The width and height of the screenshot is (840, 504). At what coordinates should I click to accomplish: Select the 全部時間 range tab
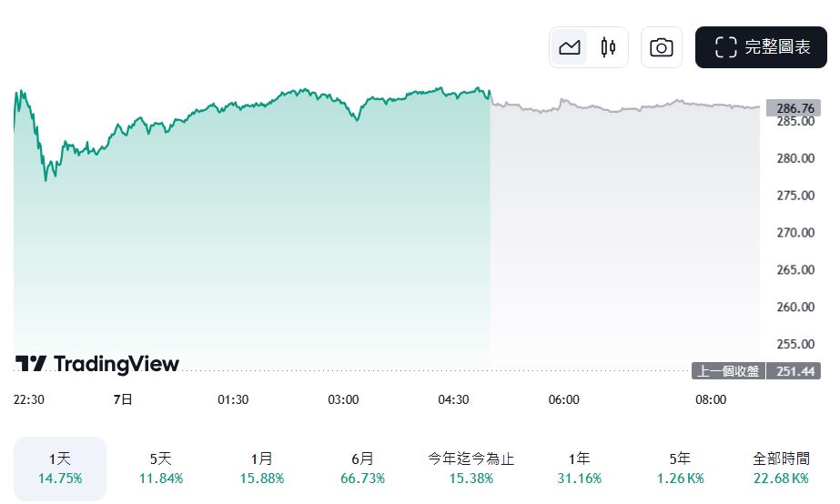tap(781, 469)
